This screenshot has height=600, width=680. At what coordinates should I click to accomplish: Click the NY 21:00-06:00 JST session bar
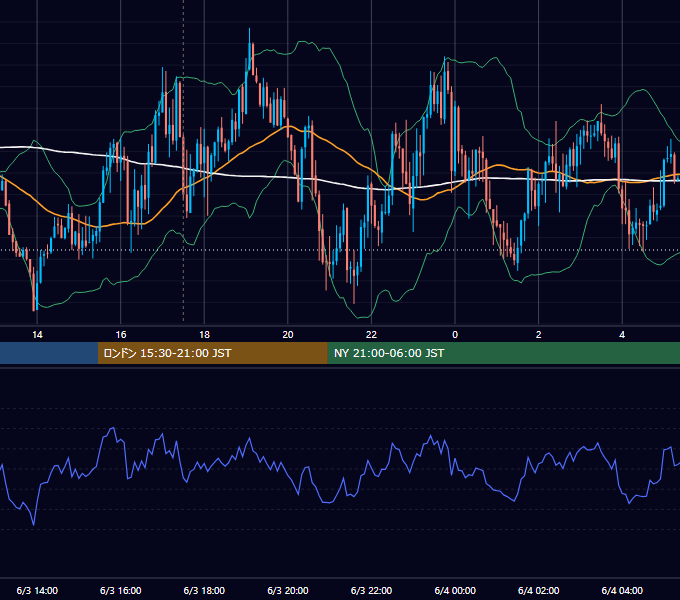[x=503, y=353]
